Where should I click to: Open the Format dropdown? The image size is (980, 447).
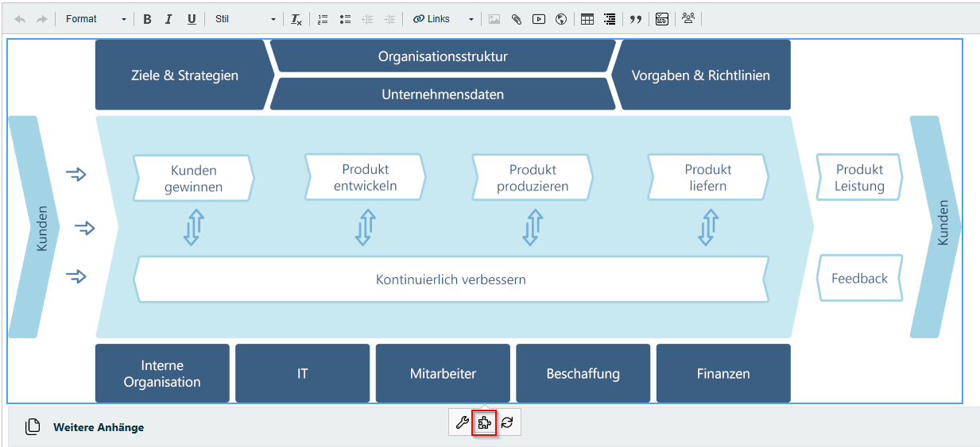tap(95, 19)
